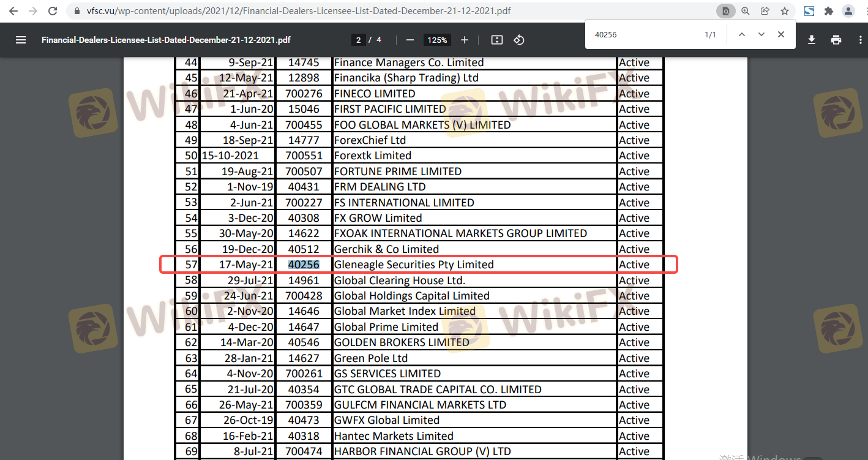The width and height of the screenshot is (868, 460).
Task: Click the address bar URL
Action: click(299, 11)
